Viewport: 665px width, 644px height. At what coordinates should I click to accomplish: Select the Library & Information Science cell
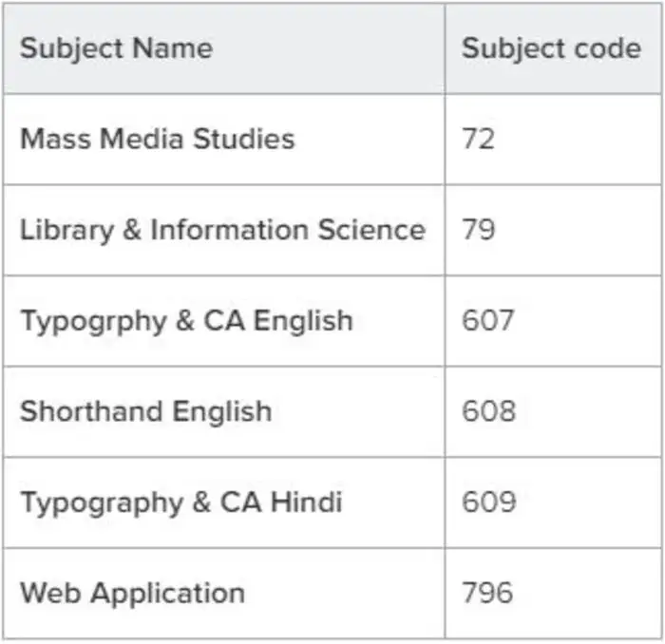click(222, 230)
